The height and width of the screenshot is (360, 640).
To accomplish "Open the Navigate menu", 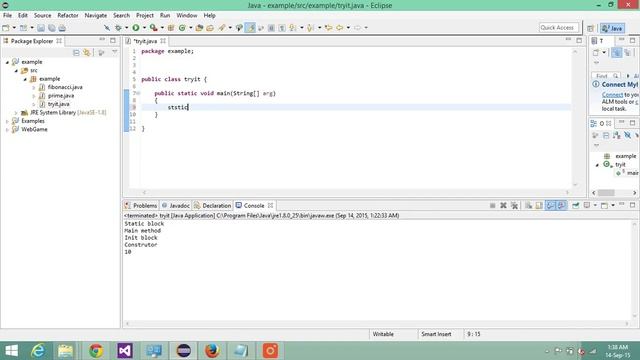I will [96, 16].
